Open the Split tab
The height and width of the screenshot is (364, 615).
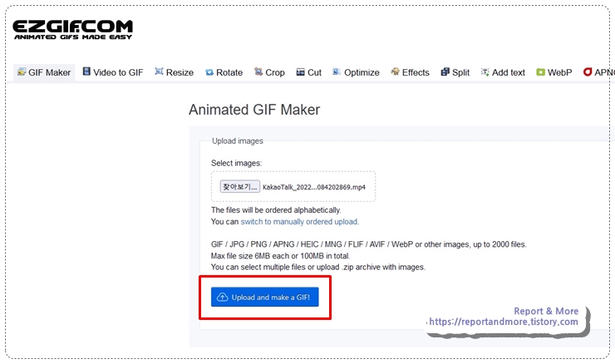[x=455, y=72]
